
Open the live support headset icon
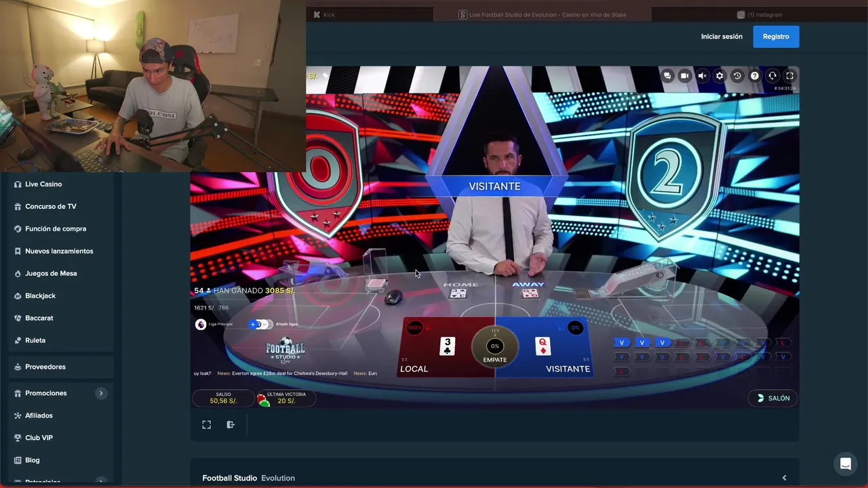click(772, 76)
